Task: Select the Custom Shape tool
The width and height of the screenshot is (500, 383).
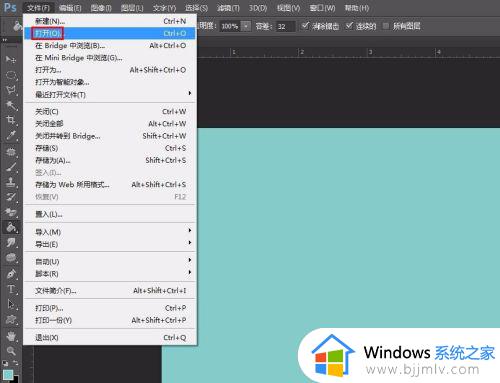Action: coord(11,319)
